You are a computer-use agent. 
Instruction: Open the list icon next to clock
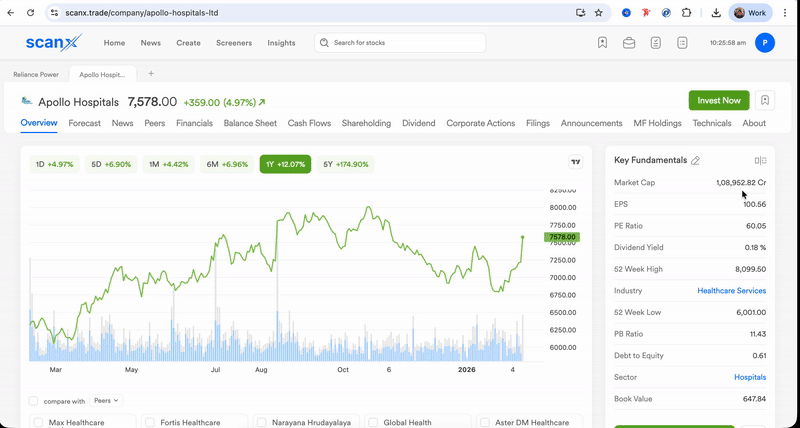coord(682,43)
